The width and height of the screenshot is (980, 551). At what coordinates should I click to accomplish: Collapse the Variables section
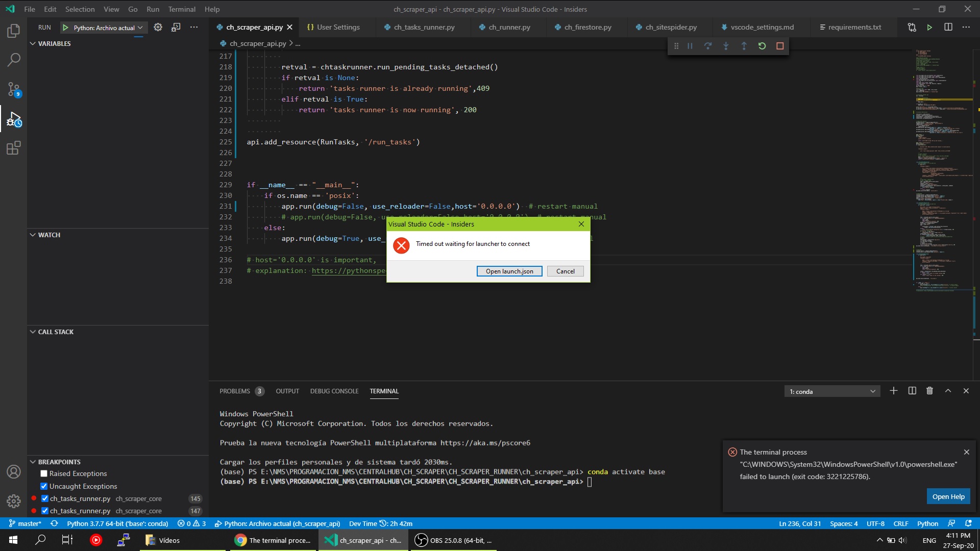tap(33, 43)
